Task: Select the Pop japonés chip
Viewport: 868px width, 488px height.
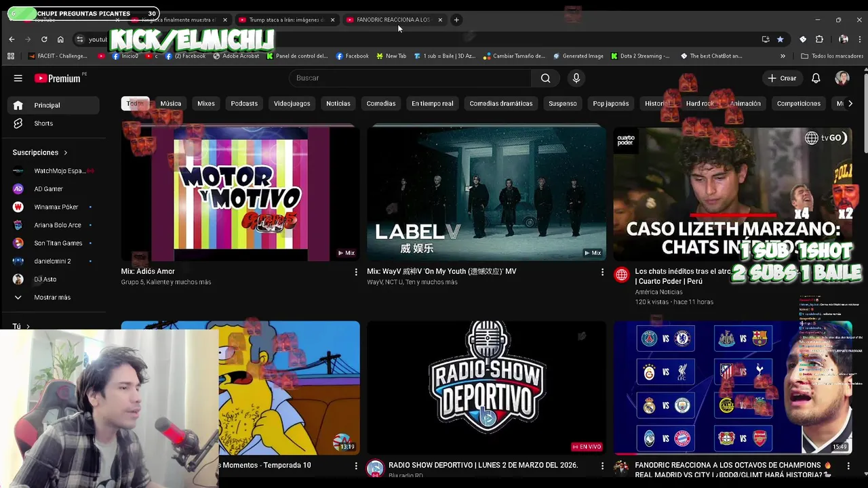Action: pos(611,104)
